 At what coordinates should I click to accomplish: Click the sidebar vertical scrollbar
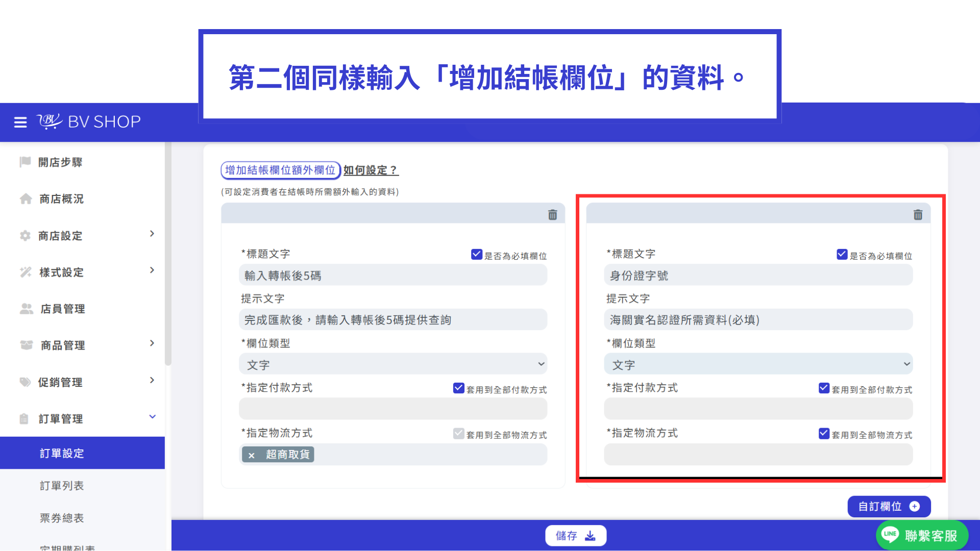point(168,255)
